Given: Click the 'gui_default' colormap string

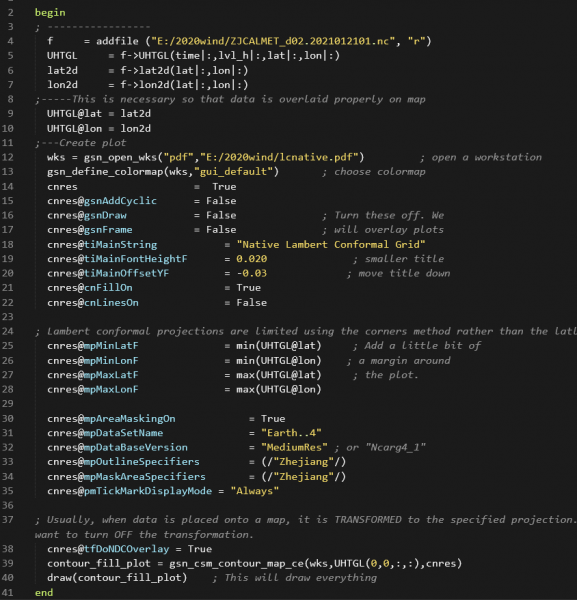Looking at the screenshot, I should pyautogui.click(x=233, y=171).
